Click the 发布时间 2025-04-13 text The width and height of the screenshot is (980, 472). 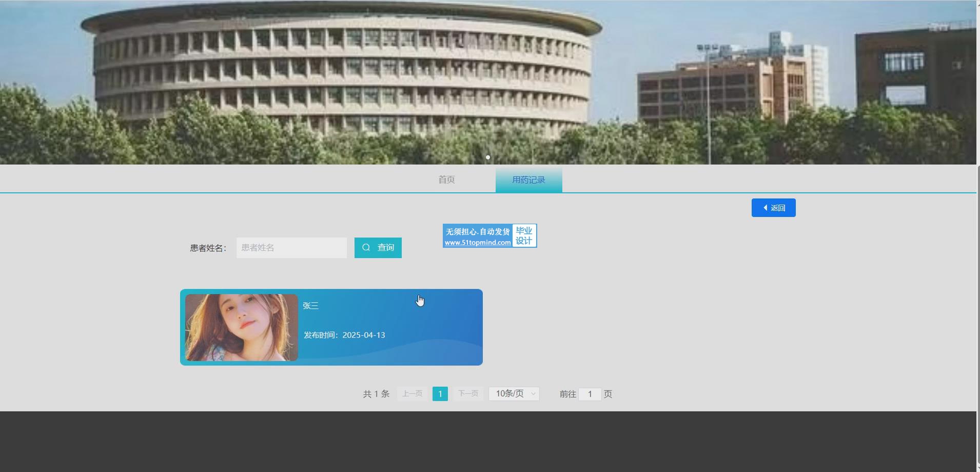point(344,335)
